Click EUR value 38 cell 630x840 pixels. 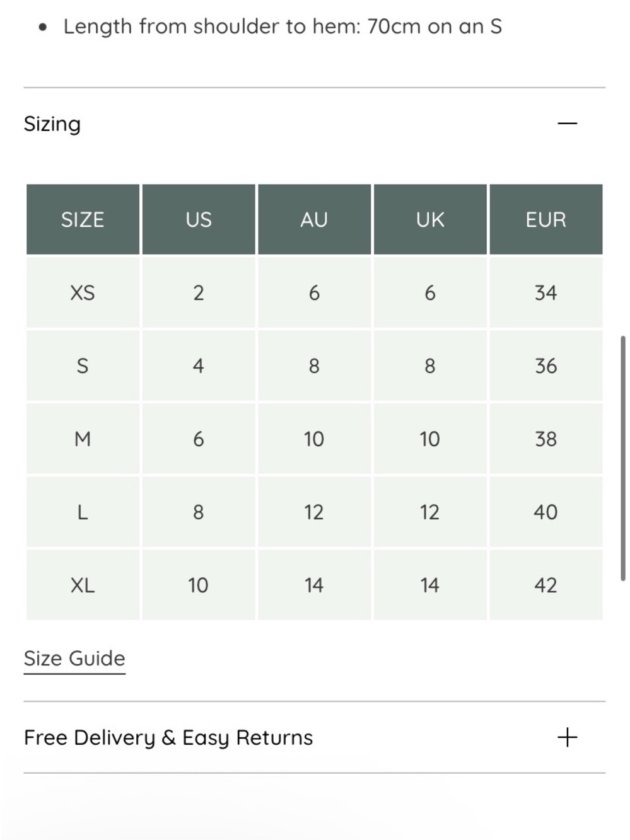tap(546, 439)
